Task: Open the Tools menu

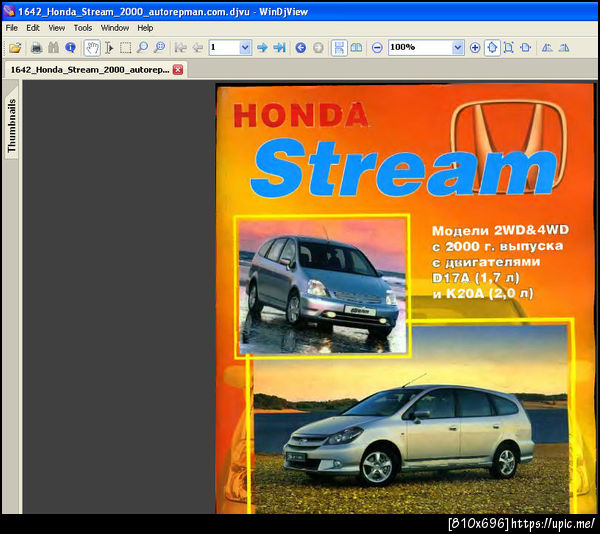Action: point(83,28)
